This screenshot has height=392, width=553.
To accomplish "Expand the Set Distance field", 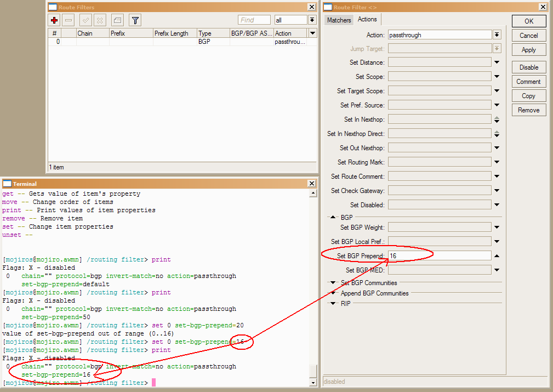I will (x=497, y=63).
